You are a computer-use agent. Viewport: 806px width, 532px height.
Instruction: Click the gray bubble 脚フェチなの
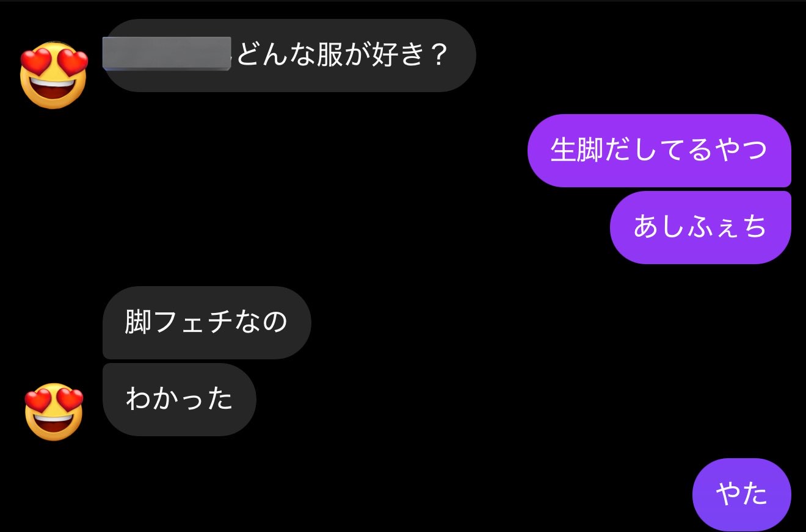206,322
